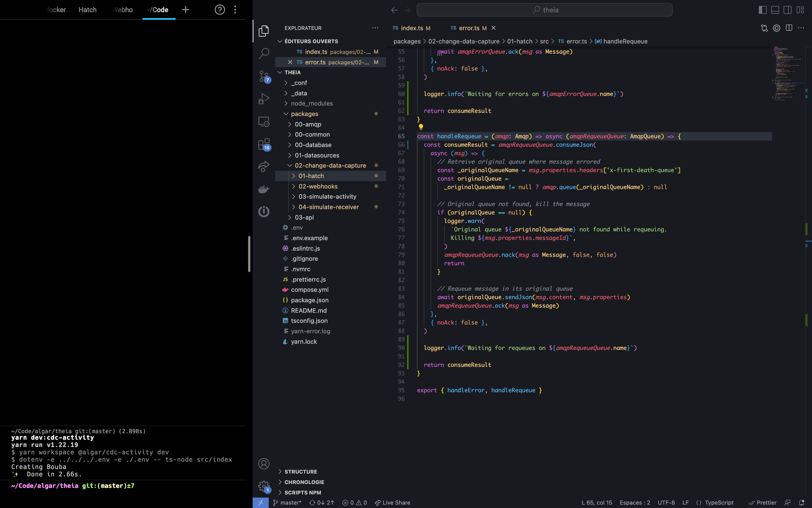
Task: Open Explorer views and more actions menu
Action: (375, 28)
